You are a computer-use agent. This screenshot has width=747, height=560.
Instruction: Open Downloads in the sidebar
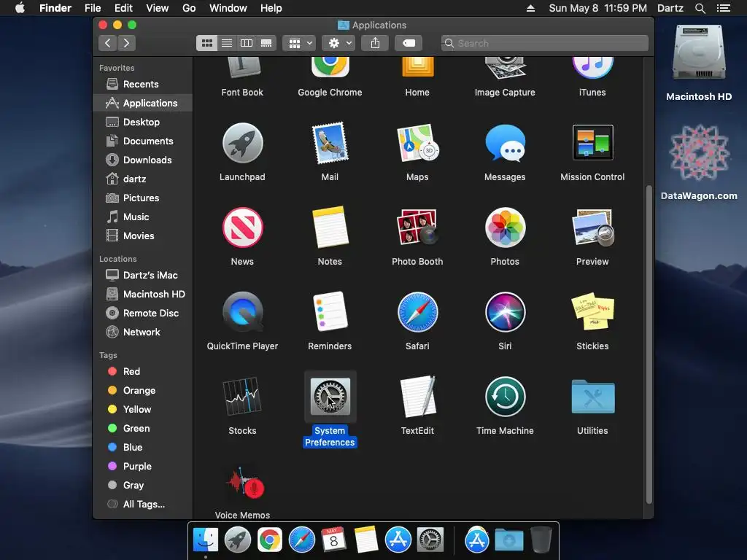tap(143, 160)
